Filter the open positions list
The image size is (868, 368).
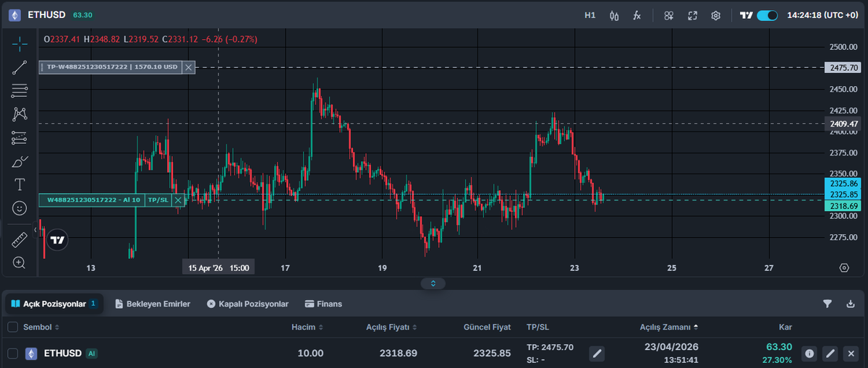click(x=827, y=304)
